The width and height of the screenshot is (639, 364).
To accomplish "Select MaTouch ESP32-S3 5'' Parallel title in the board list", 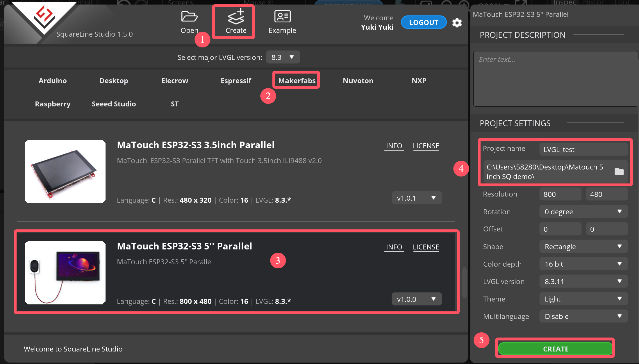I will [184, 246].
